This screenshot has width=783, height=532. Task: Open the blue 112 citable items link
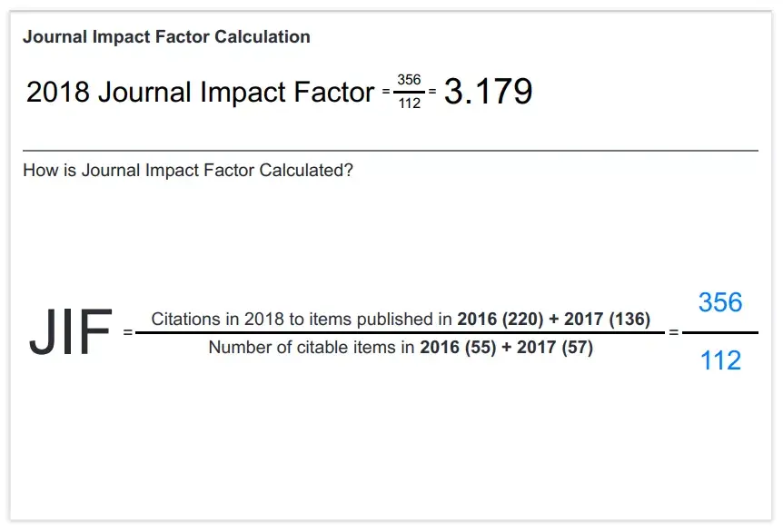[x=720, y=360]
